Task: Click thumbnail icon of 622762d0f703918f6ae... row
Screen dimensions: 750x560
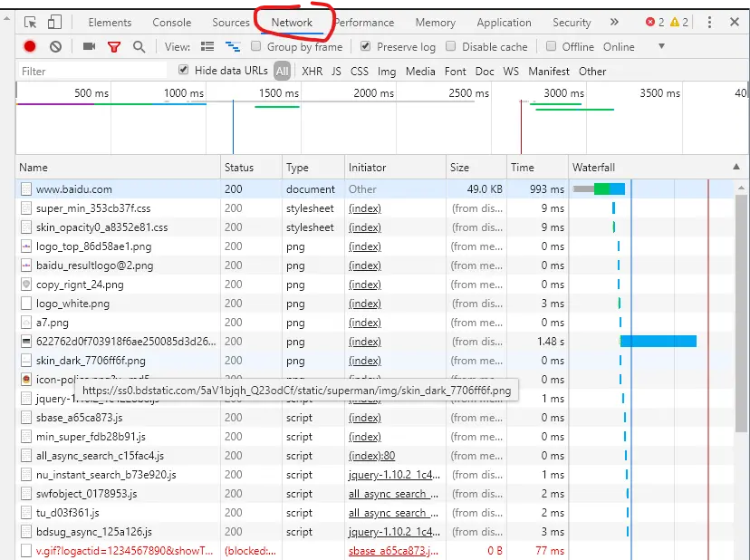Action: click(26, 342)
